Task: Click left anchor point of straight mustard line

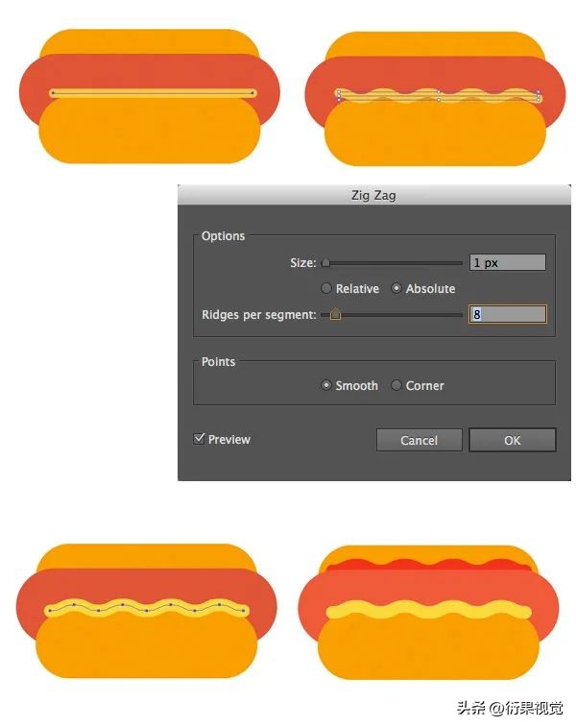Action: pos(53,93)
